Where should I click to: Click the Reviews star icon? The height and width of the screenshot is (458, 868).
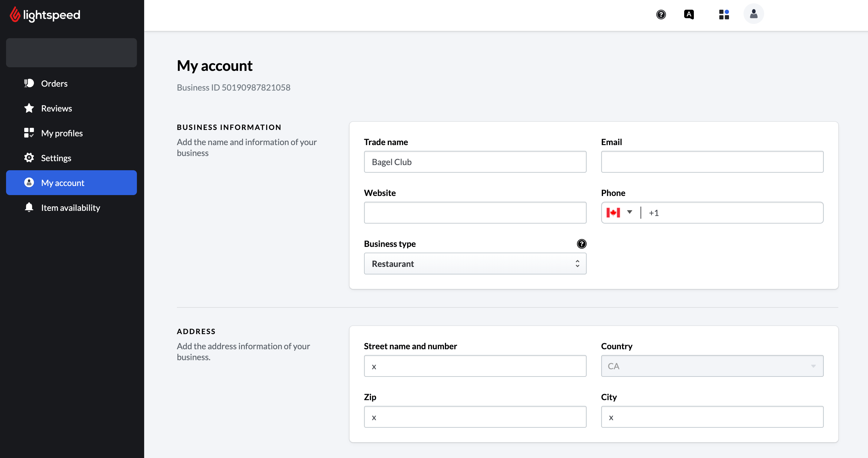(29, 108)
